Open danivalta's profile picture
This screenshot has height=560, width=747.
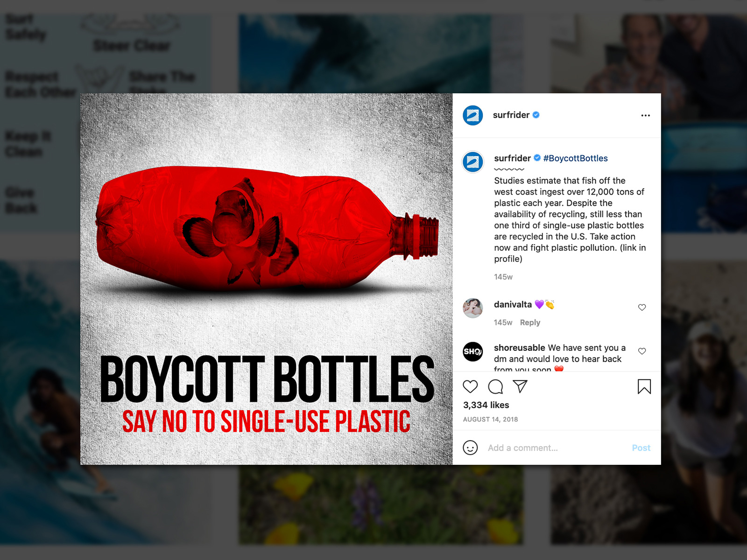[473, 308]
